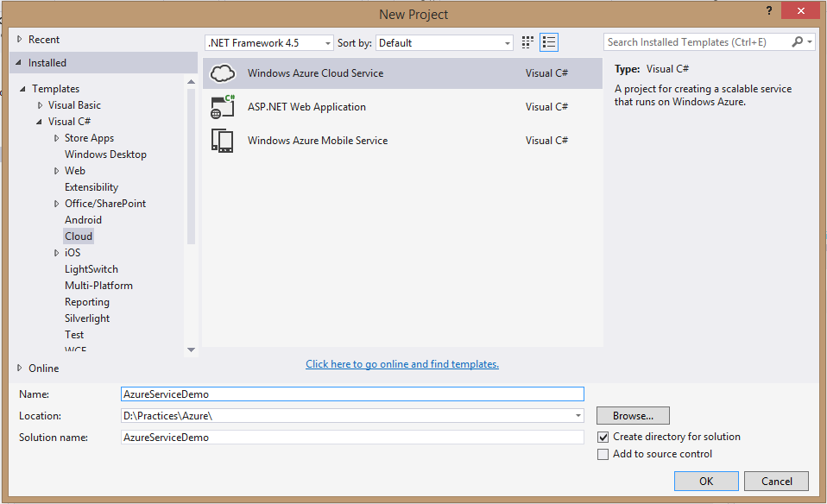Select Extensibility template category

tap(92, 187)
